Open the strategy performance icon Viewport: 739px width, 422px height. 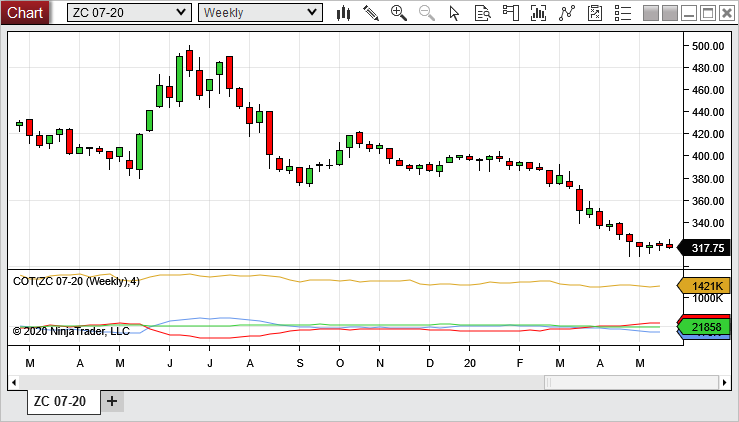(x=595, y=13)
